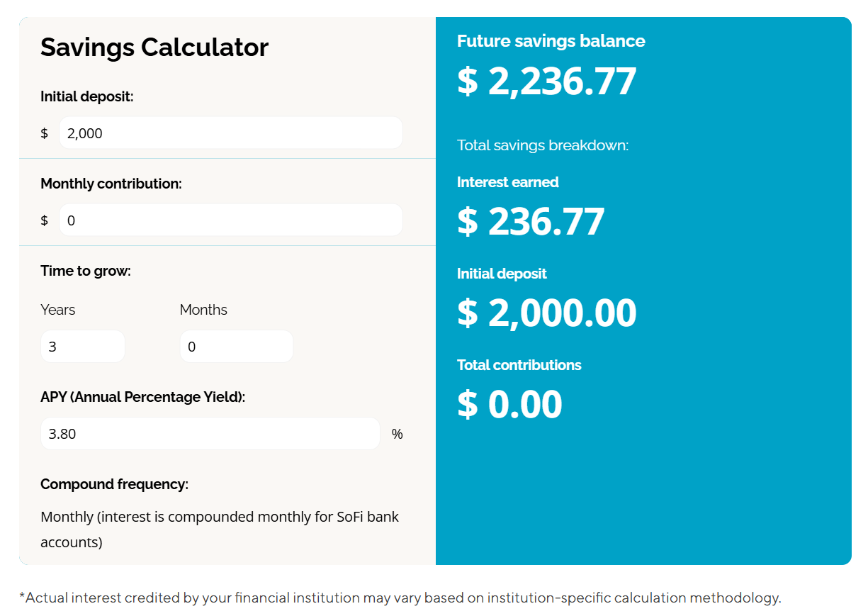Click the Total savings breakdown label
This screenshot has width=868, height=616.
542,145
